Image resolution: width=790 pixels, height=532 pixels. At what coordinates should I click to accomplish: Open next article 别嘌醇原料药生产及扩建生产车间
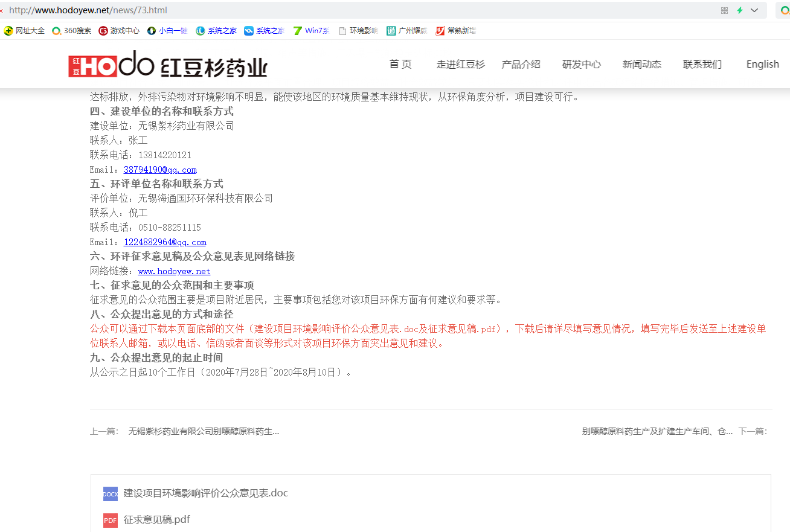coord(657,431)
